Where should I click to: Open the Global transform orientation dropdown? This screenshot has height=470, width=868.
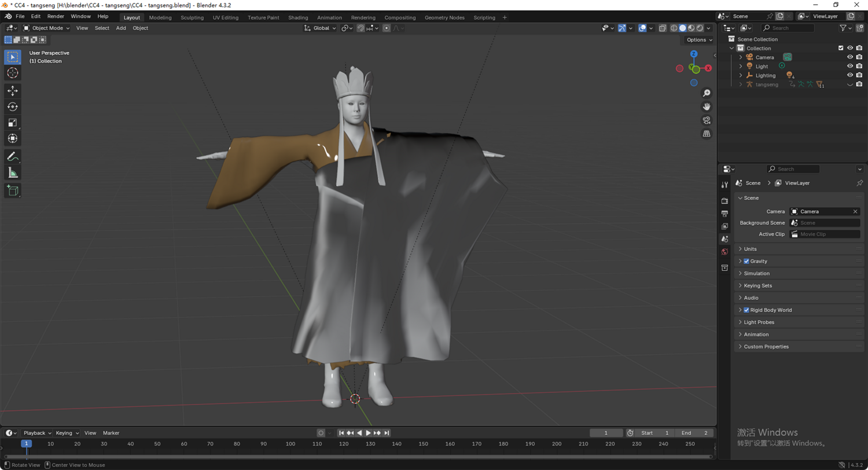(321, 28)
